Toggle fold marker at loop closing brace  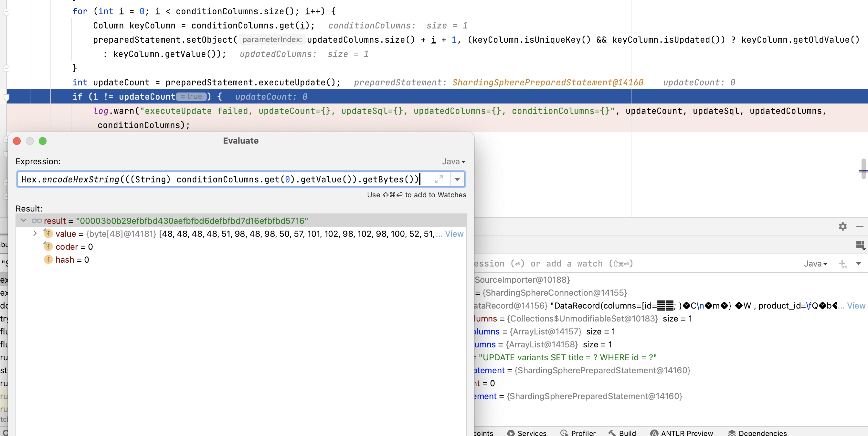[6, 68]
